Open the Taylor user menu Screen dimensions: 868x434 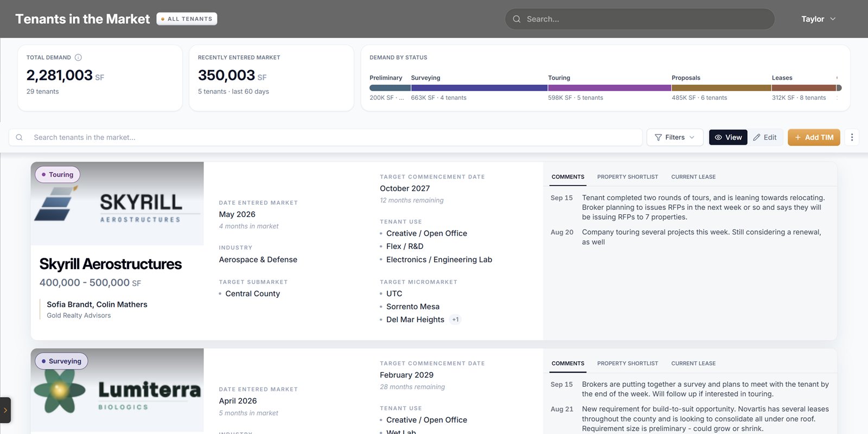click(819, 19)
